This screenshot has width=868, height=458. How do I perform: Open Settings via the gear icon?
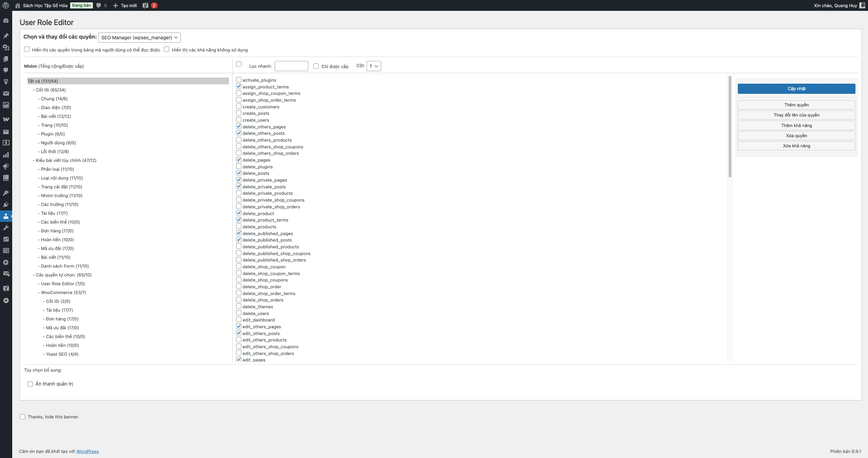click(x=6, y=262)
